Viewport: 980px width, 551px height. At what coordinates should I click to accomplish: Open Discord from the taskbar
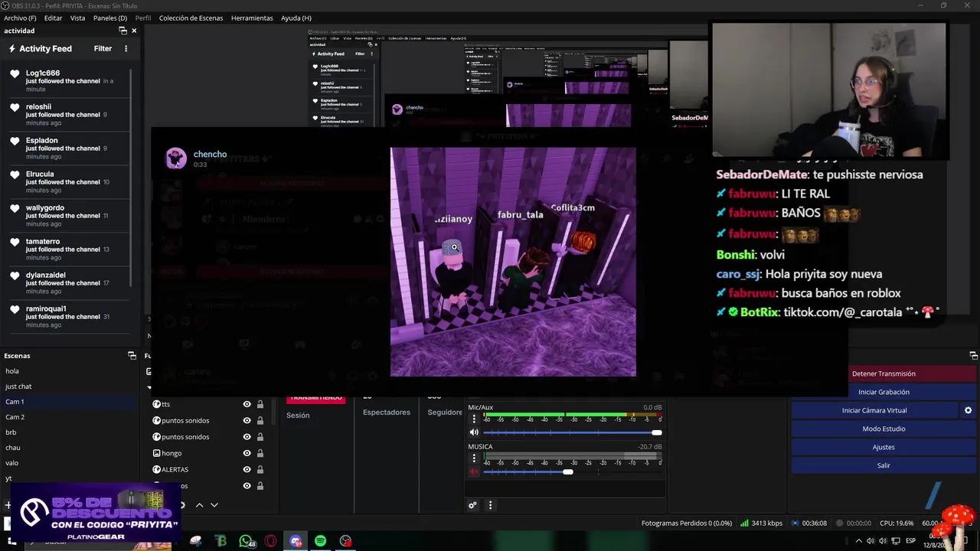[x=296, y=541]
